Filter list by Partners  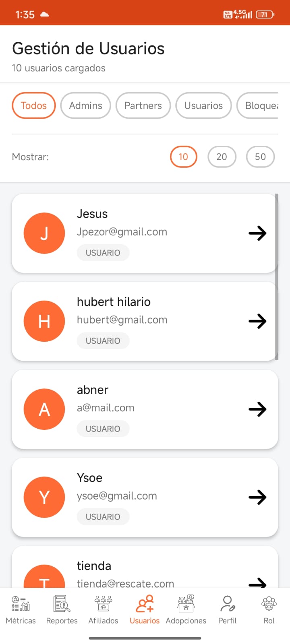143,105
